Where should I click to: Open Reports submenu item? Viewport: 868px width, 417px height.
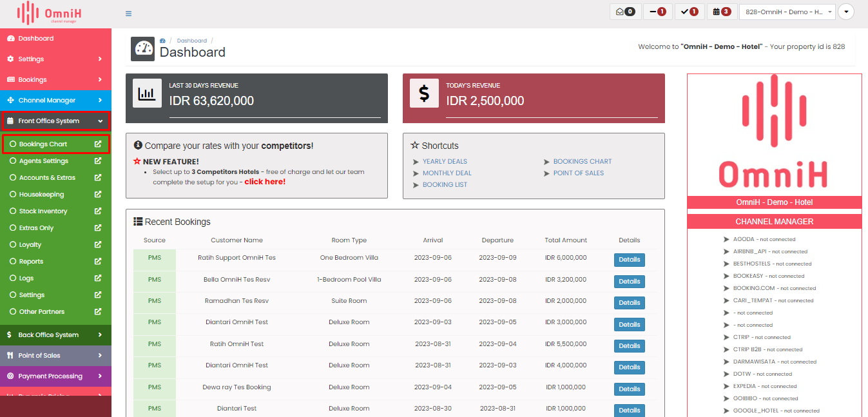click(x=31, y=262)
